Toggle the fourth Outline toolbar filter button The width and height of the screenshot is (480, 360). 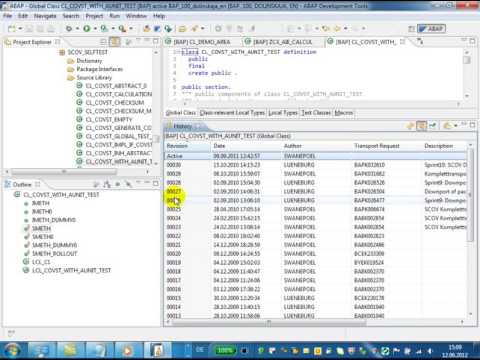click(128, 184)
